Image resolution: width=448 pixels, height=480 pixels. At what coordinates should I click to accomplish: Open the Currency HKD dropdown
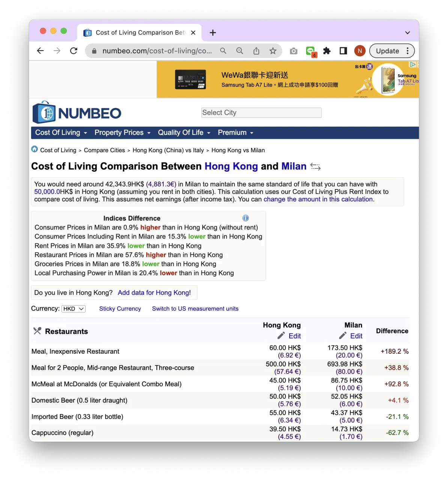pyautogui.click(x=74, y=309)
